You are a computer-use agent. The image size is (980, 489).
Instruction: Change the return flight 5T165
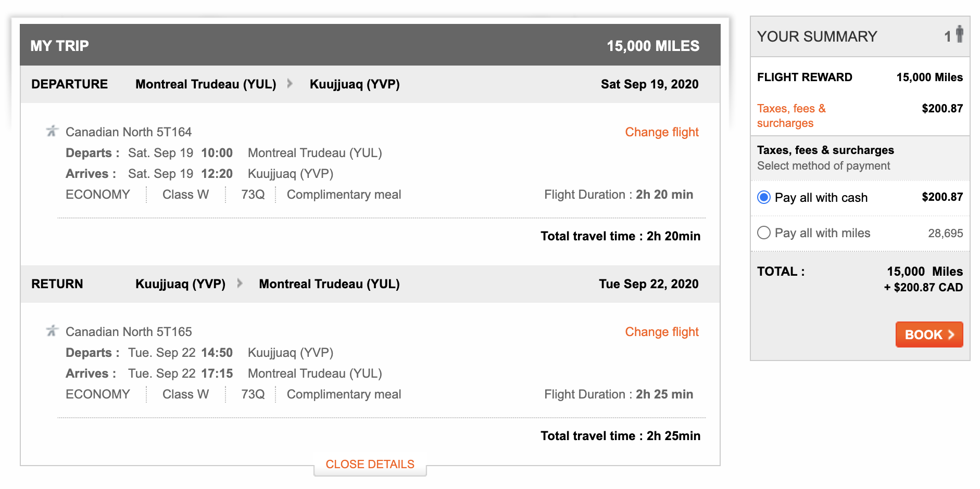click(x=661, y=332)
